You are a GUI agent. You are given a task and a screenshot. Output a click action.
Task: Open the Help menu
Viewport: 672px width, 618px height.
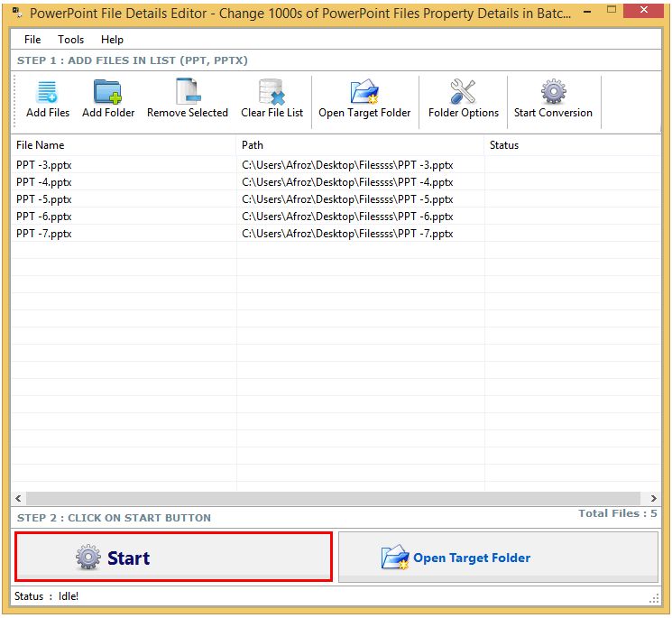pyautogui.click(x=112, y=40)
